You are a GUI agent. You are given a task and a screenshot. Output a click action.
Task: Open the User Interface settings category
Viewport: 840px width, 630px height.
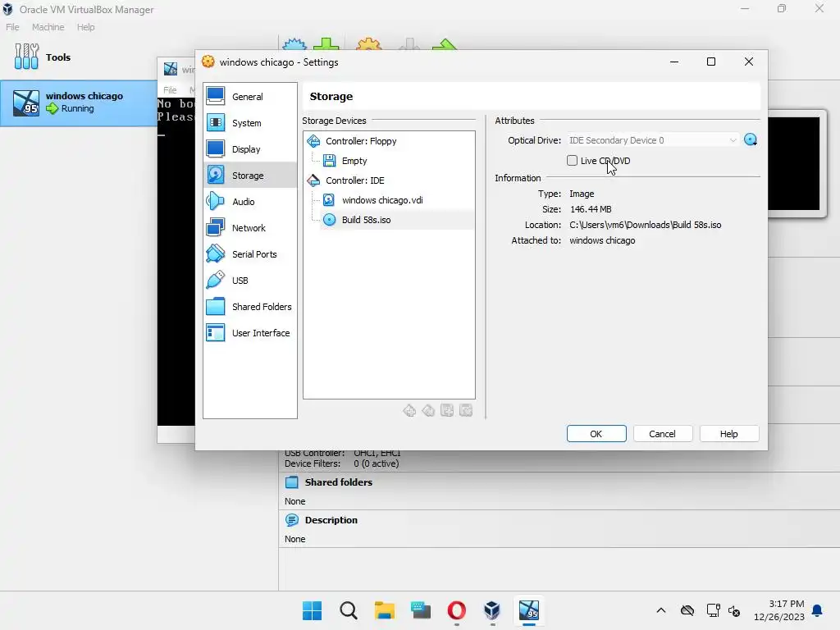pyautogui.click(x=249, y=333)
